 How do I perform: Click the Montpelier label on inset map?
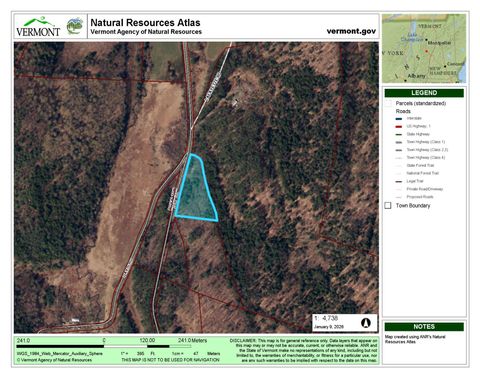[x=439, y=43]
